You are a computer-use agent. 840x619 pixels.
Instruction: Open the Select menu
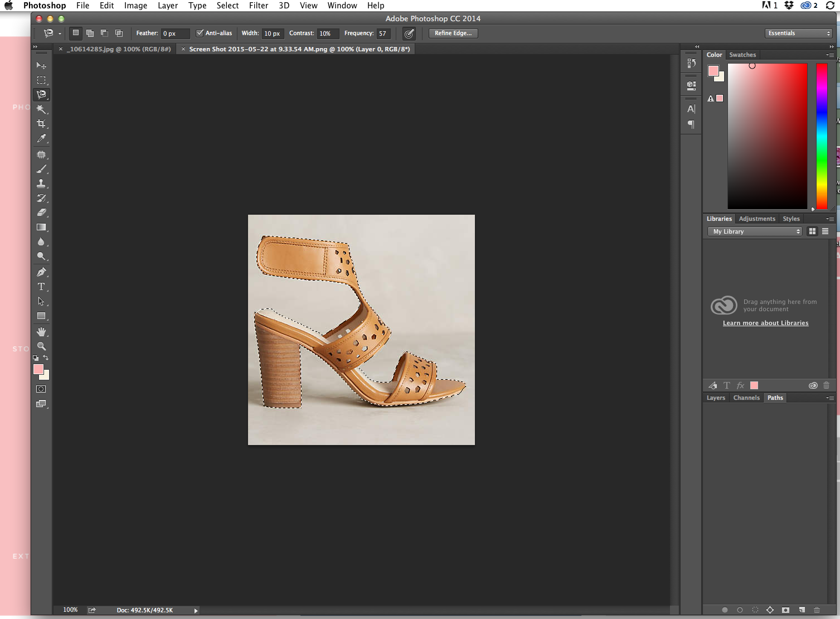(227, 6)
